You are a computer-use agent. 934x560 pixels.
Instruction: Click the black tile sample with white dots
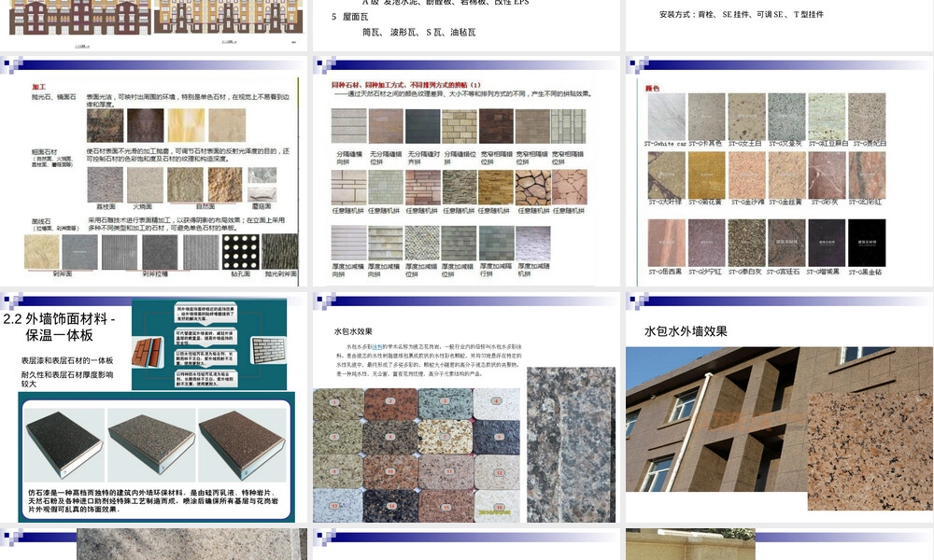[241, 252]
